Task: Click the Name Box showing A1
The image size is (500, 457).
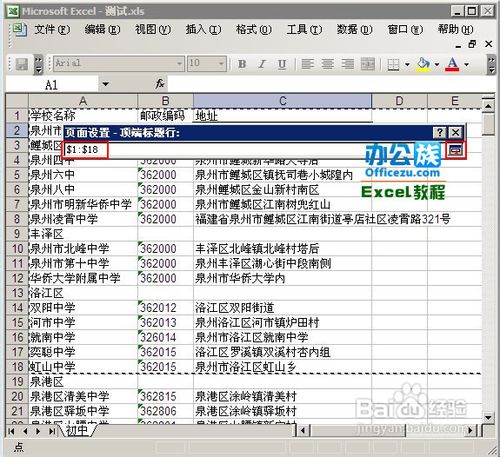Action: pos(51,85)
